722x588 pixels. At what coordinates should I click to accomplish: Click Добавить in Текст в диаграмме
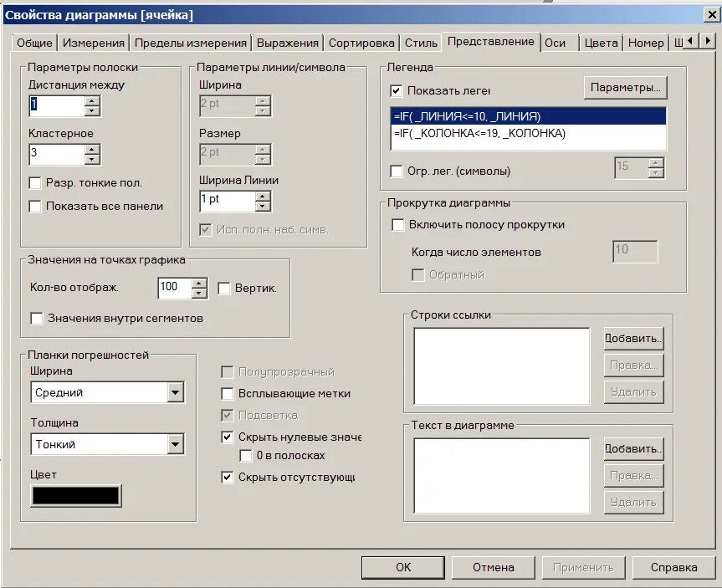[633, 449]
